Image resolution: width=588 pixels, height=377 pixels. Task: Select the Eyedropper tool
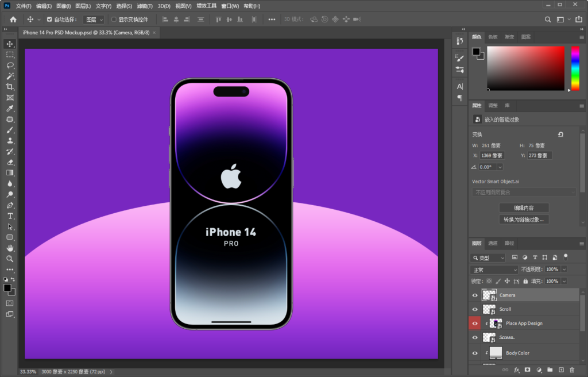(x=10, y=109)
